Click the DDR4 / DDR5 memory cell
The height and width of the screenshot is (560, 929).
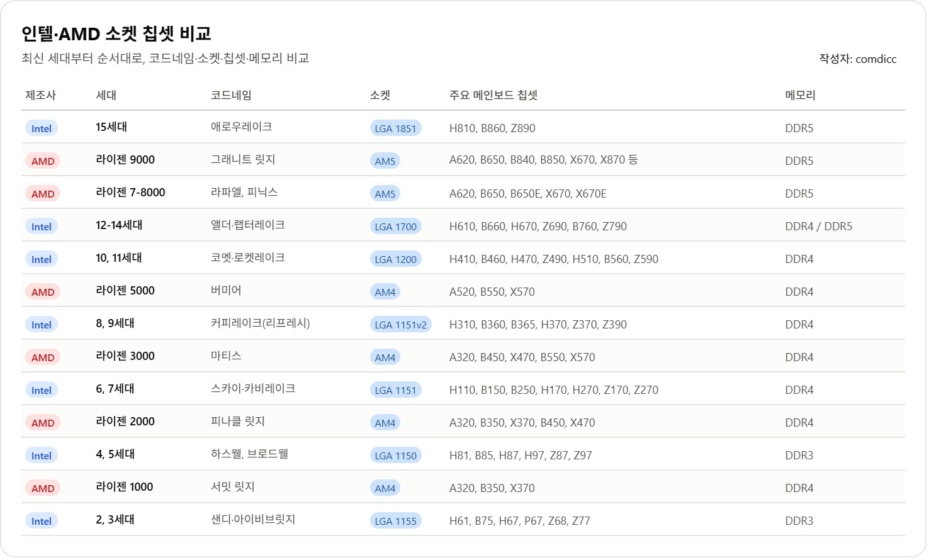[818, 227]
